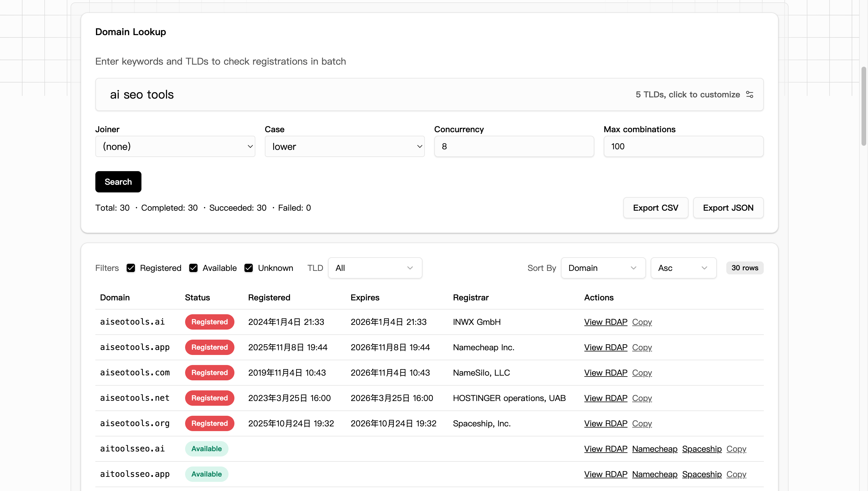
Task: Open View RDAP for aiseotools.ai
Action: (x=606, y=322)
